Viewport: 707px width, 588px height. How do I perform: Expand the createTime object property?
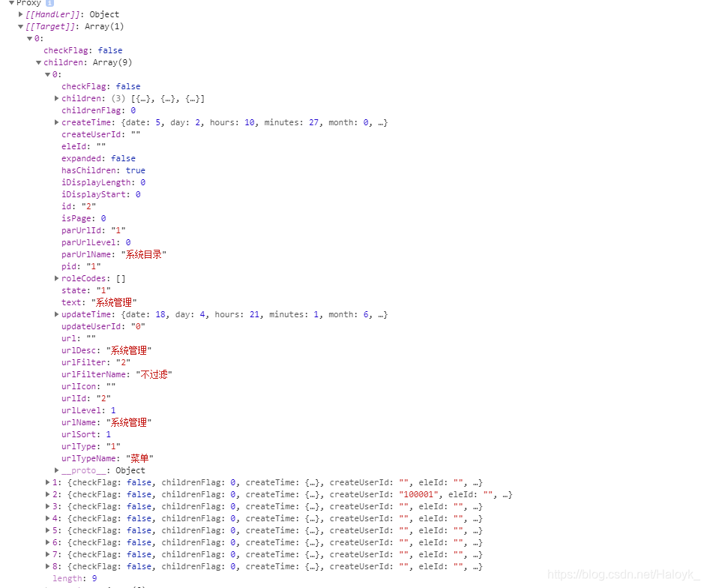coord(56,122)
